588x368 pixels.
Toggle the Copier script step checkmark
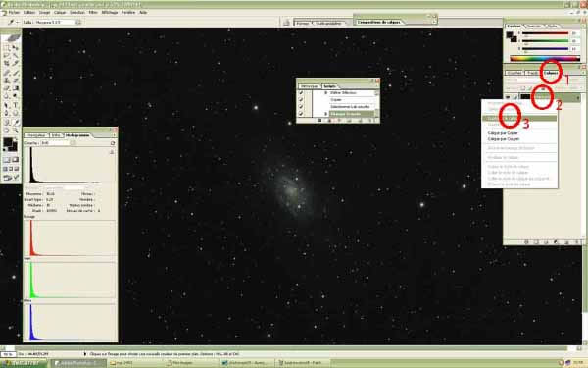point(301,99)
